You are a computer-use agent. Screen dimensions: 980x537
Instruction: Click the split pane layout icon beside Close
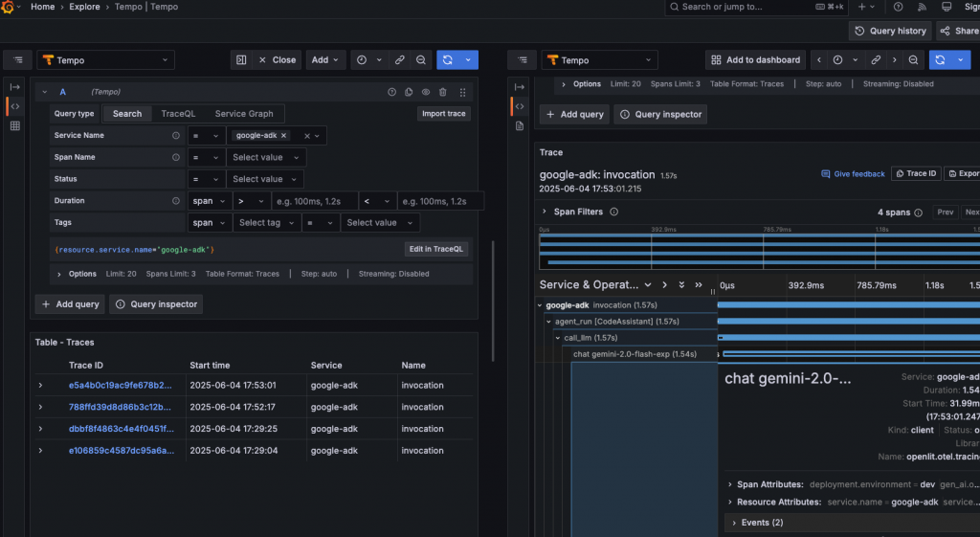pos(241,59)
